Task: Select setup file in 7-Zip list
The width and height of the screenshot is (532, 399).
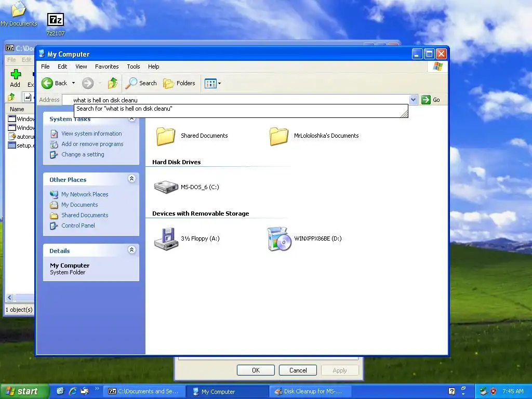Action: [21, 145]
